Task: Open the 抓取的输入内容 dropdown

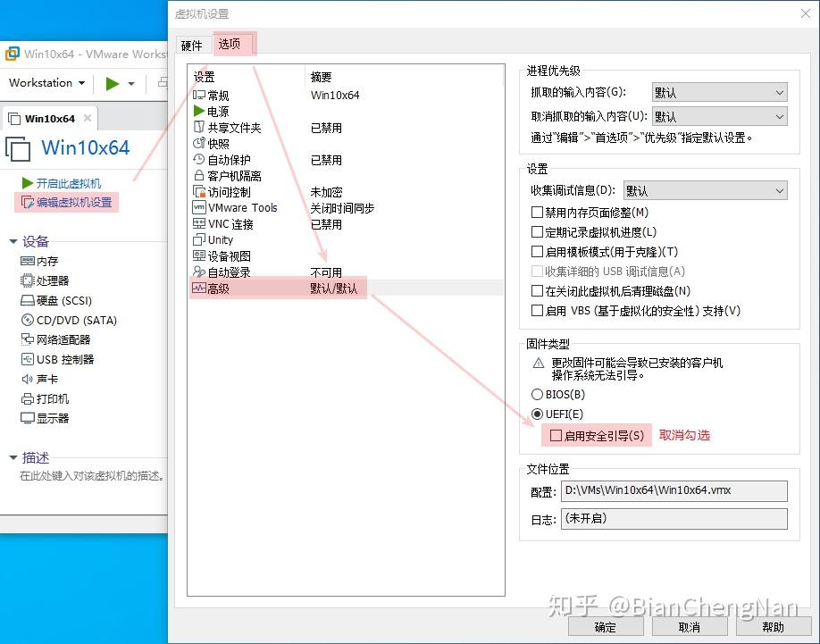Action: pos(718,91)
